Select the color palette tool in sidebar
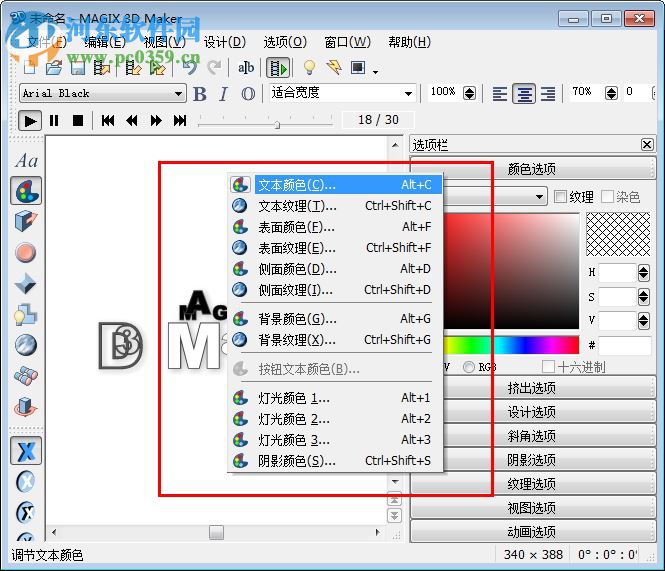This screenshot has height=571, width=665. (26, 191)
